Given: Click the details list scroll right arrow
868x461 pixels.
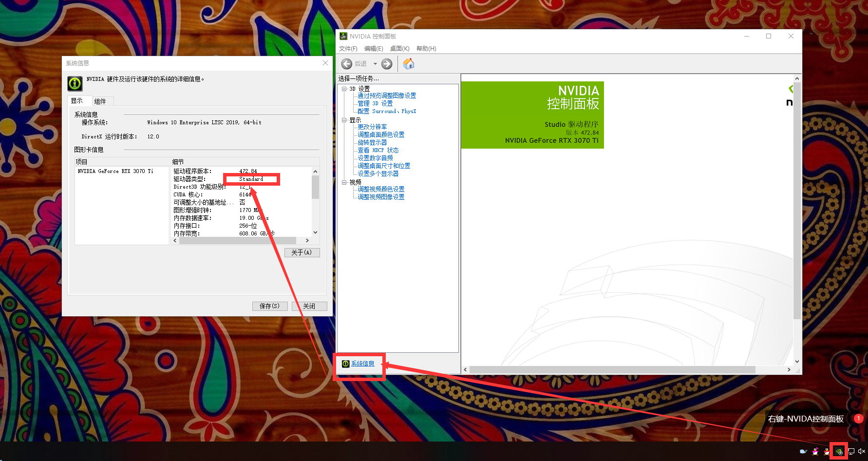Looking at the screenshot, I should 307,240.
